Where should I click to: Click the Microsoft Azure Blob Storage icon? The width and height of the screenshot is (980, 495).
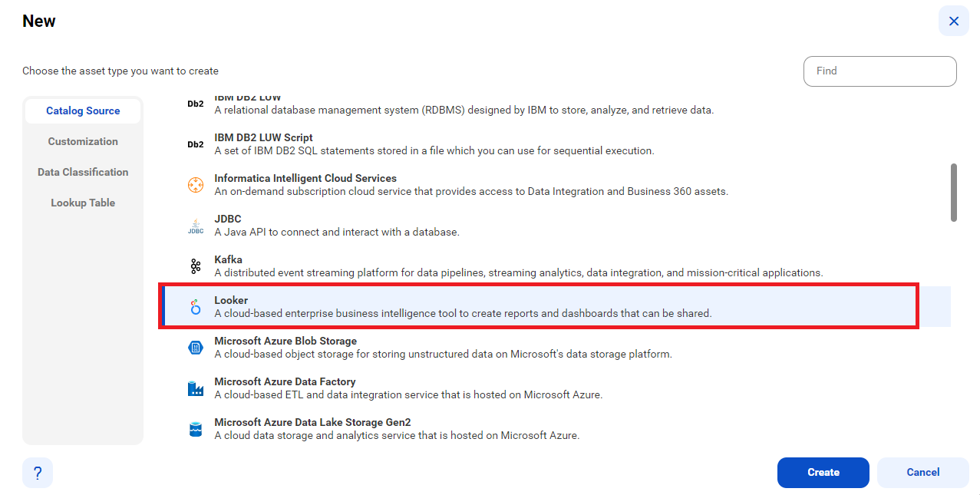tap(196, 348)
